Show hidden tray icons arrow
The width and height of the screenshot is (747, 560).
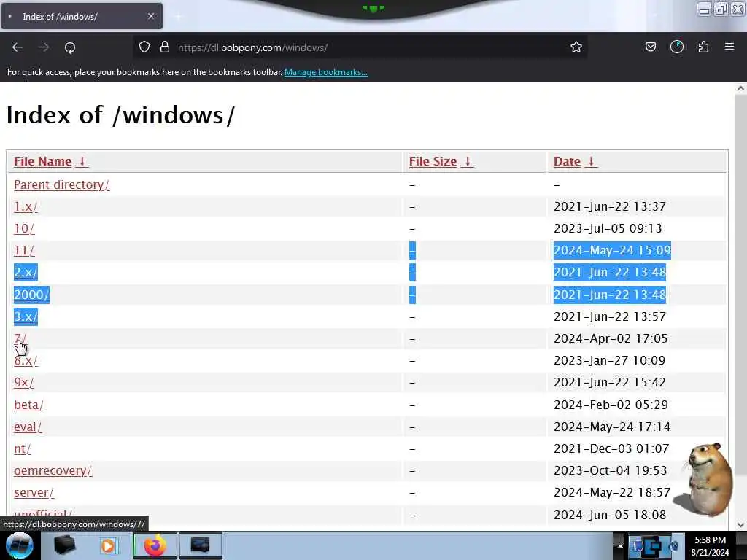point(620,546)
